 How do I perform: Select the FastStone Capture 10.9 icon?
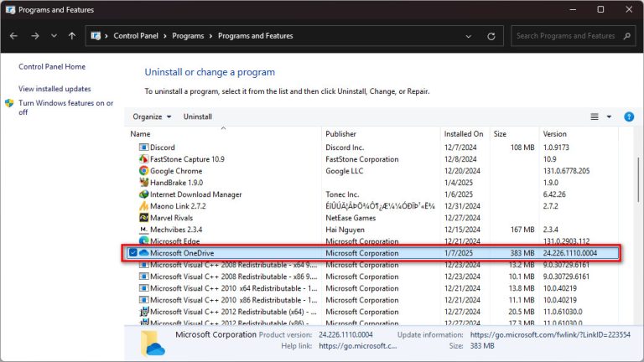(x=143, y=159)
